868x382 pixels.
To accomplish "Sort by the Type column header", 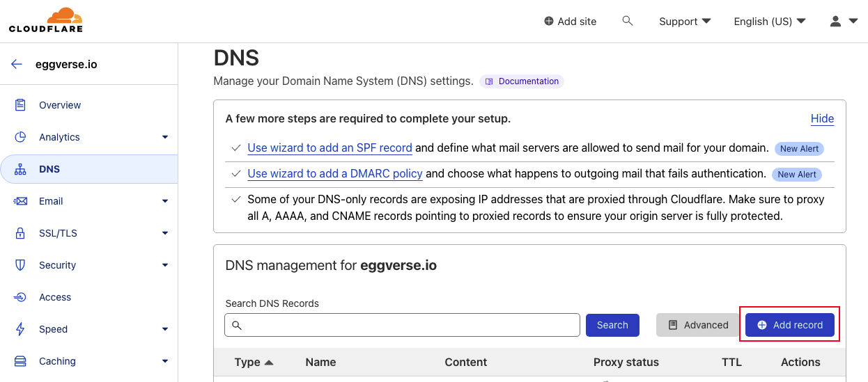I will pos(254,362).
